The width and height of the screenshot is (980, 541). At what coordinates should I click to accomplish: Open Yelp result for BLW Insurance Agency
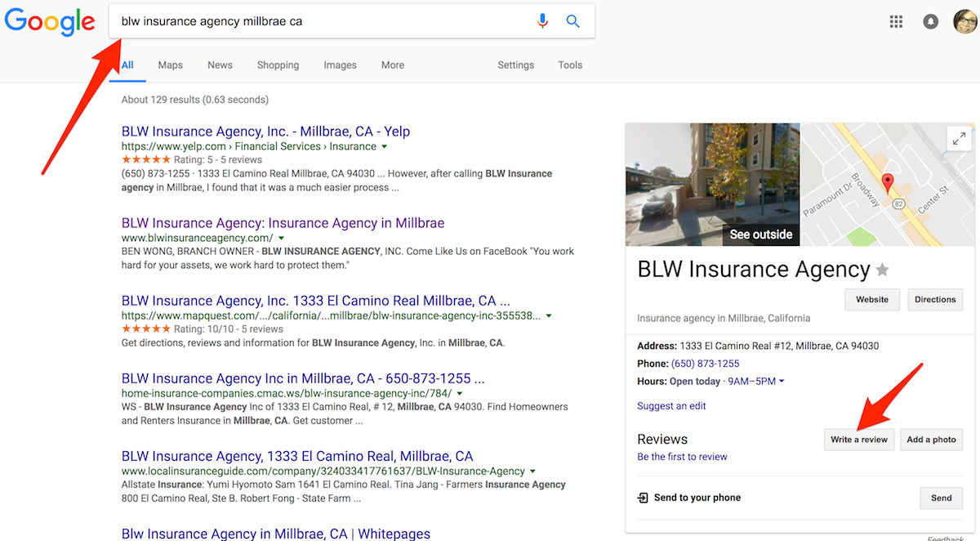coord(265,132)
